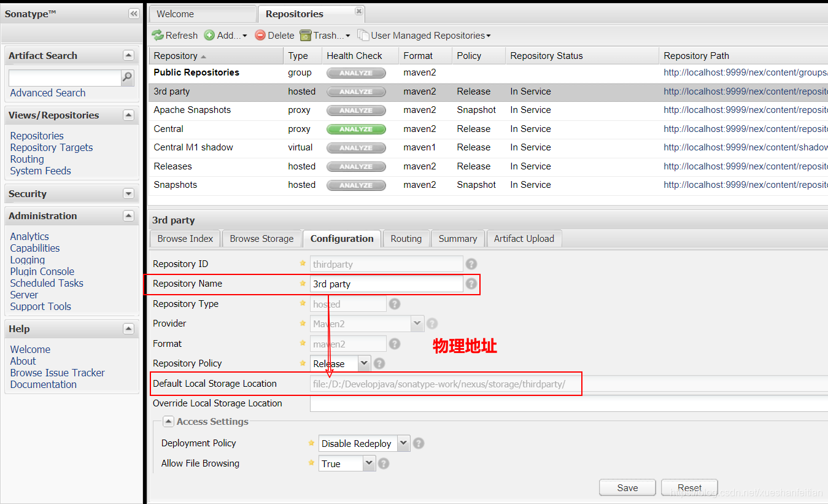The height and width of the screenshot is (504, 828).
Task: Open the Browse Storage tab
Action: (x=261, y=239)
